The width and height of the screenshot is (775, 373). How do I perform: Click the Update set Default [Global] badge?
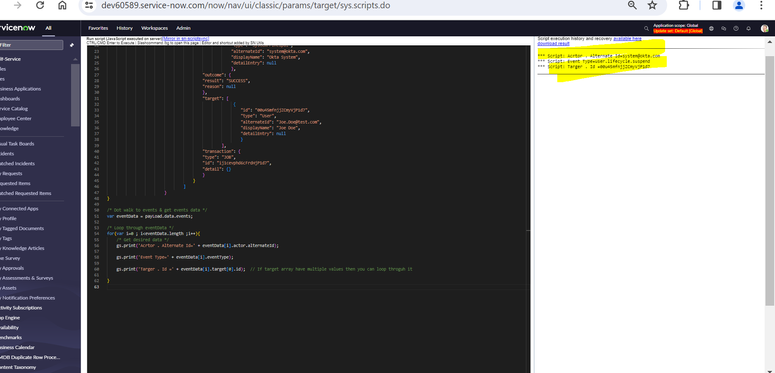[x=678, y=31]
